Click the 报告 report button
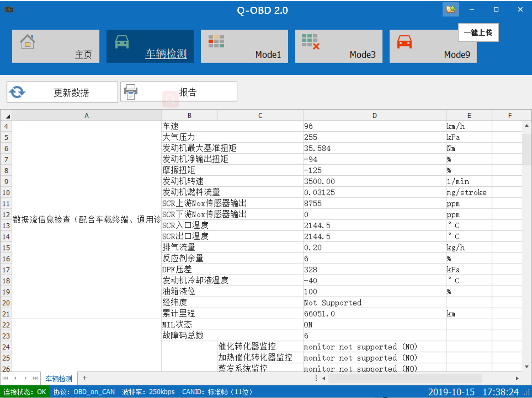This screenshot has width=532, height=398. [x=179, y=92]
